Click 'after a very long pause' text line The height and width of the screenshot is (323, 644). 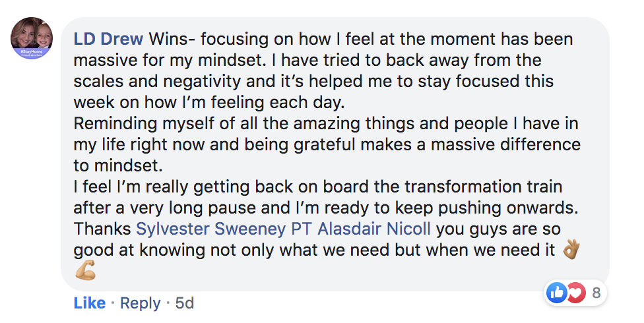click(165, 208)
